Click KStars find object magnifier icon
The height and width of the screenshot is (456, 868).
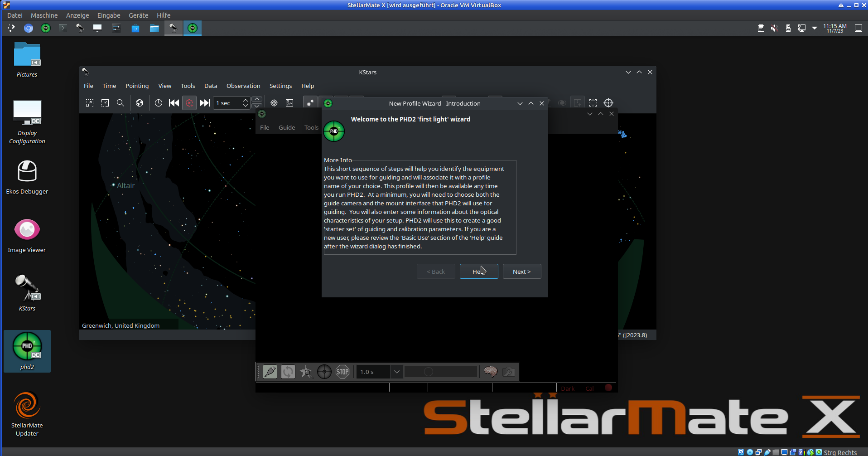point(121,103)
